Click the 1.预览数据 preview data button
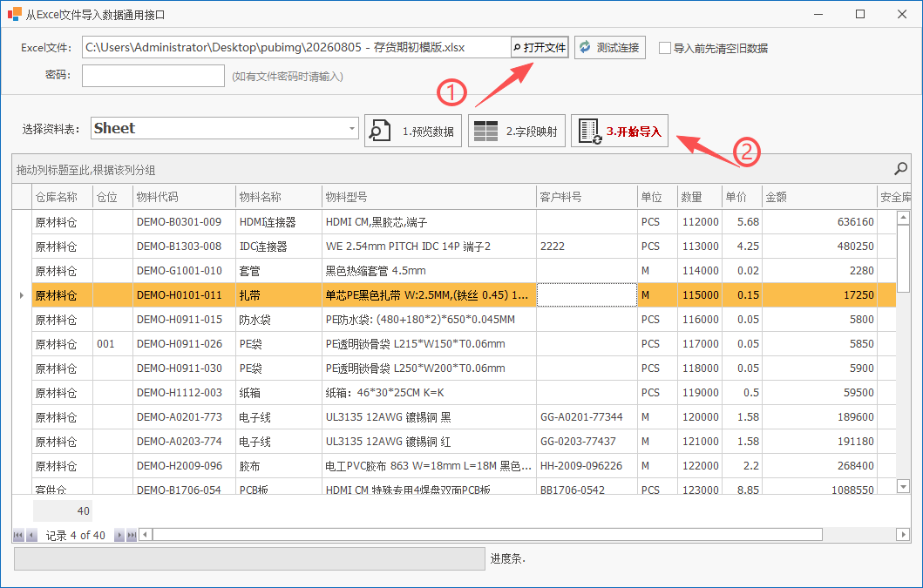This screenshot has width=923, height=588. pos(413,131)
